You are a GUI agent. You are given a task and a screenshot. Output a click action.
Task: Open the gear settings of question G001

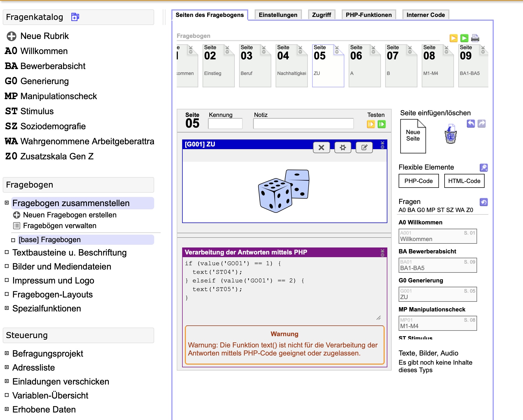point(343,147)
